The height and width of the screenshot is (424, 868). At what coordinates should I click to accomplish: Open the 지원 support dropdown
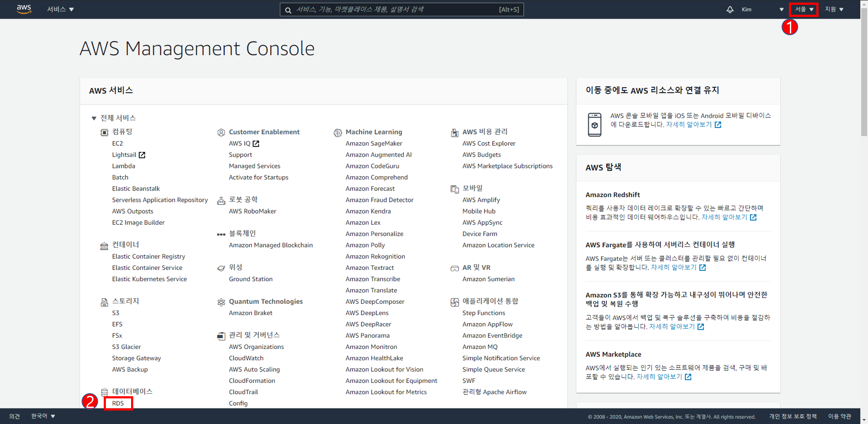coord(834,10)
